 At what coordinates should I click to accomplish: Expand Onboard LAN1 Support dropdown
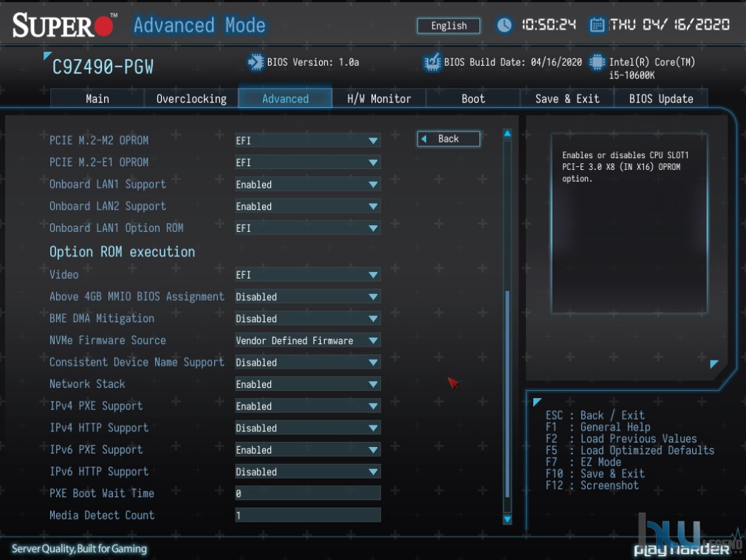(308, 184)
